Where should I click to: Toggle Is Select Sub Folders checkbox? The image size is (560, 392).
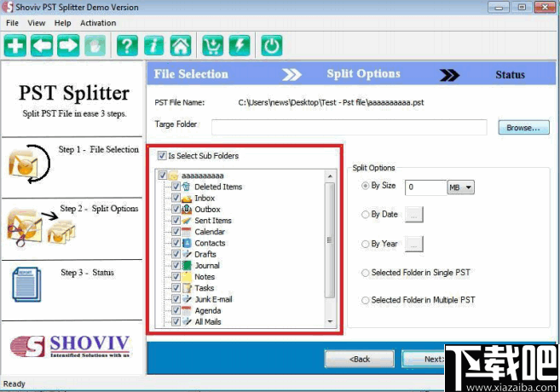(x=162, y=155)
